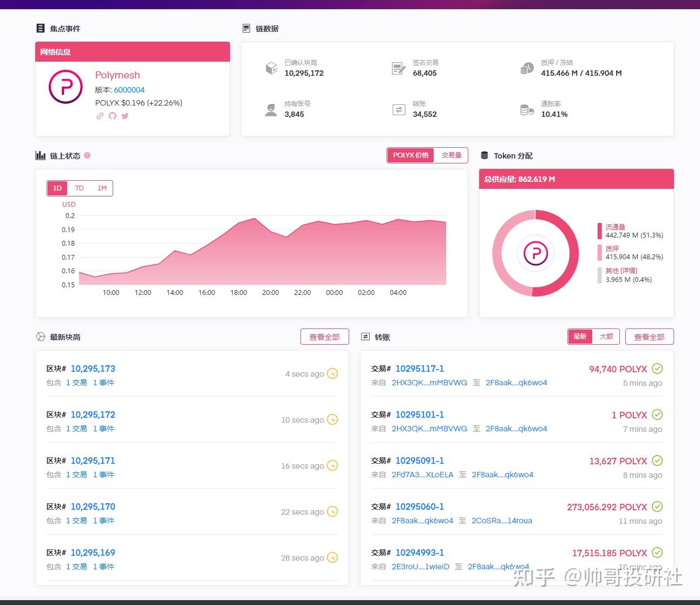View all transfers via 查看全部
Viewport: 700px width, 605px height.
pos(650,337)
